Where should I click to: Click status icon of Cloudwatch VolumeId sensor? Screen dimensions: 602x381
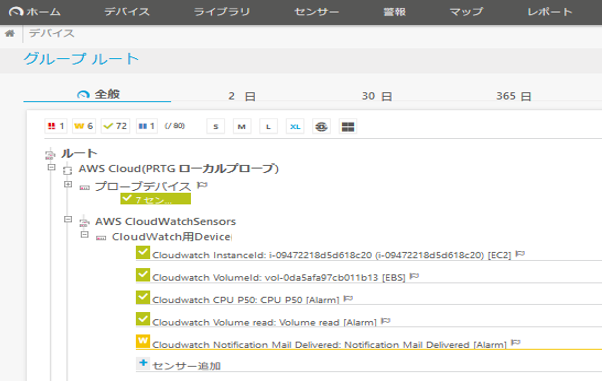(143, 275)
